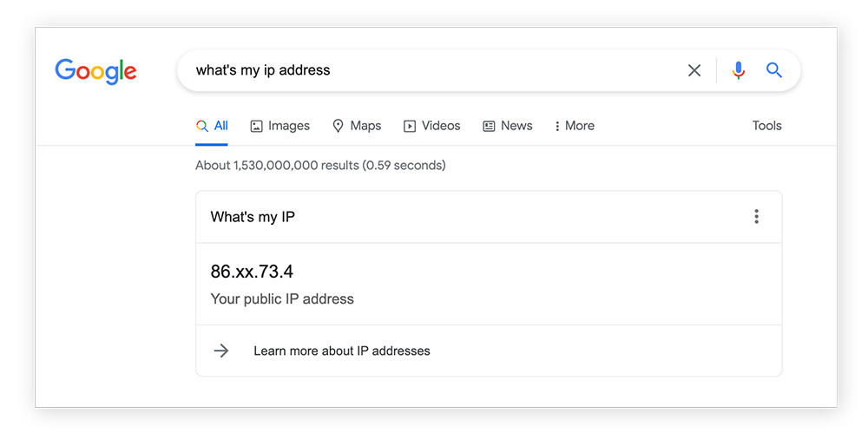Switch to the Images tab
Viewport: 868px width, 433px height.
[x=280, y=126]
